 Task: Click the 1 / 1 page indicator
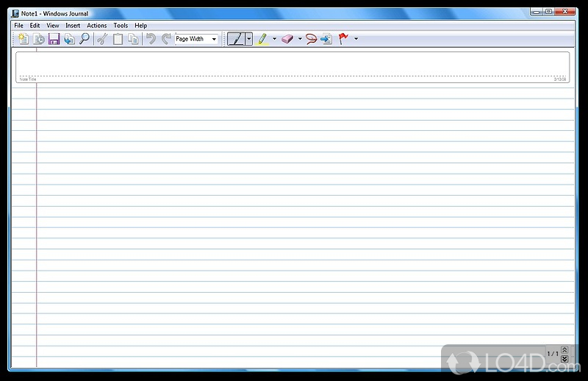point(553,354)
